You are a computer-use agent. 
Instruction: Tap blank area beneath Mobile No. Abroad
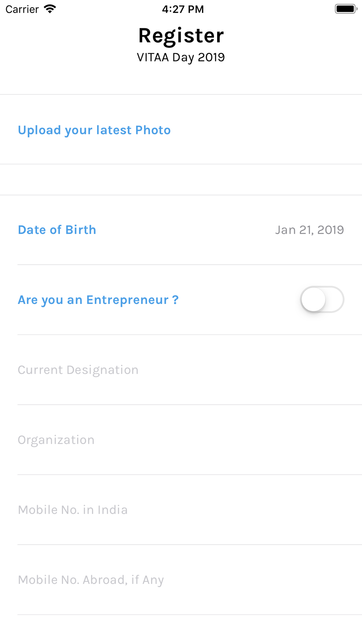181,630
